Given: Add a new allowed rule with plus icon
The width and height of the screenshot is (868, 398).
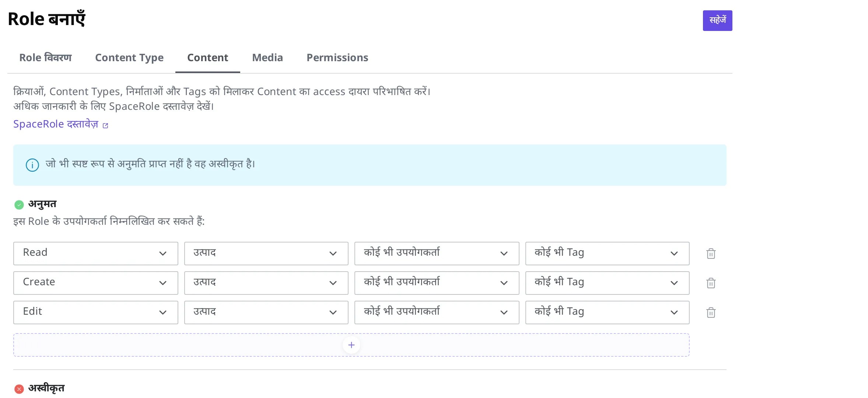Looking at the screenshot, I should tap(351, 345).
